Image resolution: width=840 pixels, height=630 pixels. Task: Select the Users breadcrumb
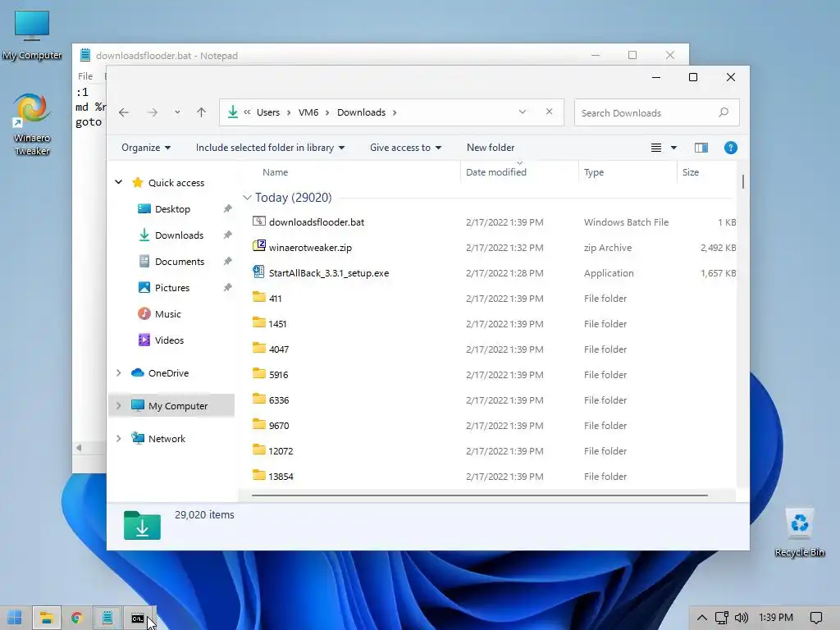pos(268,112)
